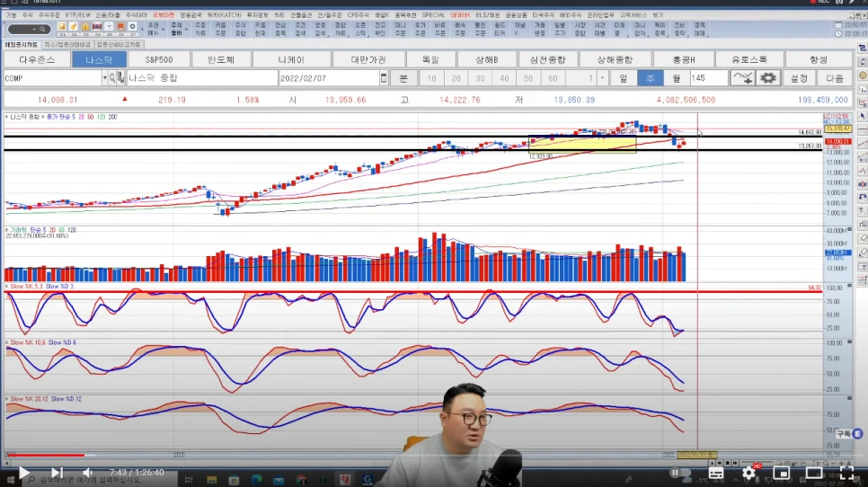Screen dimensions: 868x487
Task: Click the toolbar lock icon
Action: point(85,27)
